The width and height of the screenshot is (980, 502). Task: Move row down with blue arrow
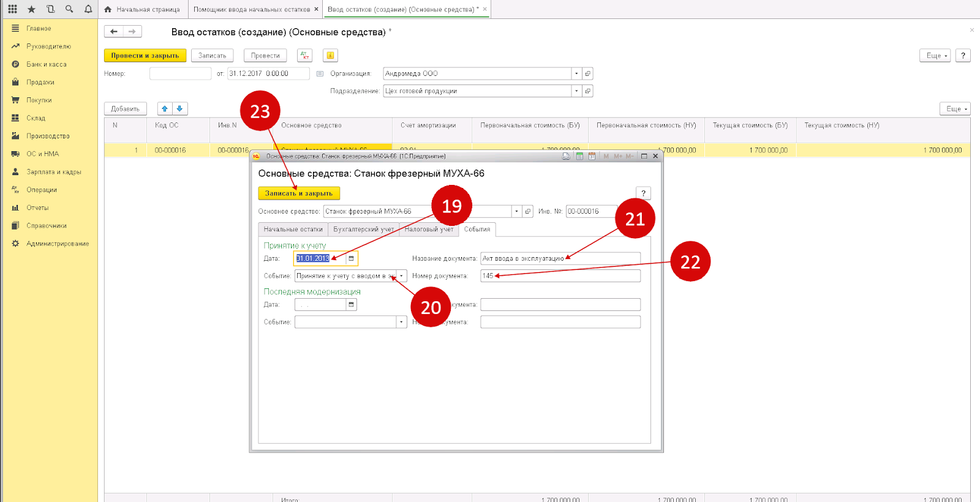pyautogui.click(x=179, y=108)
